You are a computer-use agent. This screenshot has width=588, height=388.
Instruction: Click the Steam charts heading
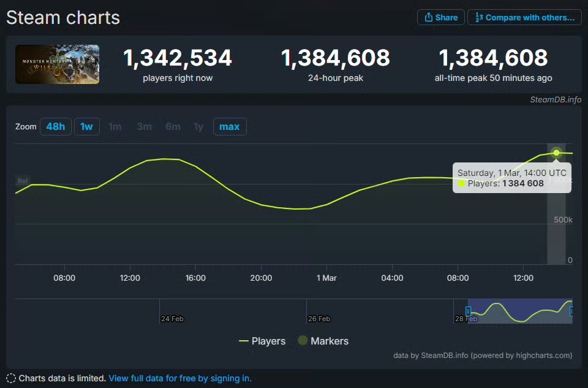point(63,18)
